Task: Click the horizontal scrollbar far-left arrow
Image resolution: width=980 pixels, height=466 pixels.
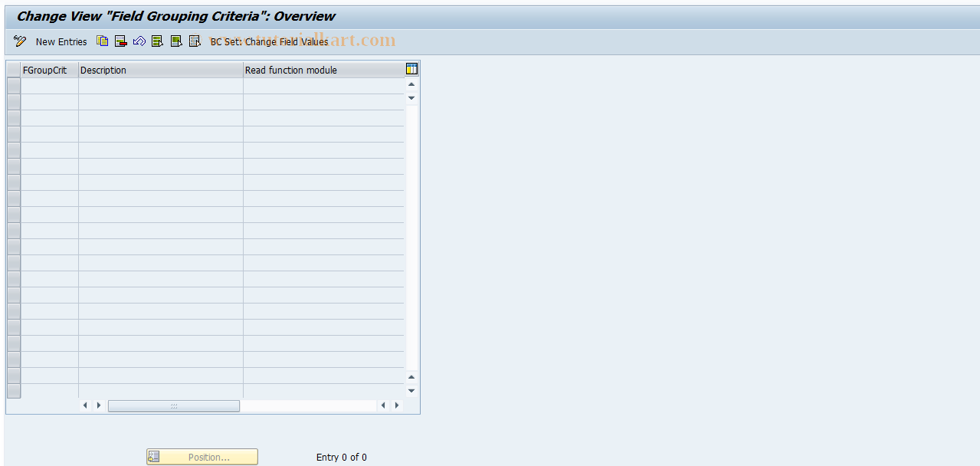Action: 85,405
